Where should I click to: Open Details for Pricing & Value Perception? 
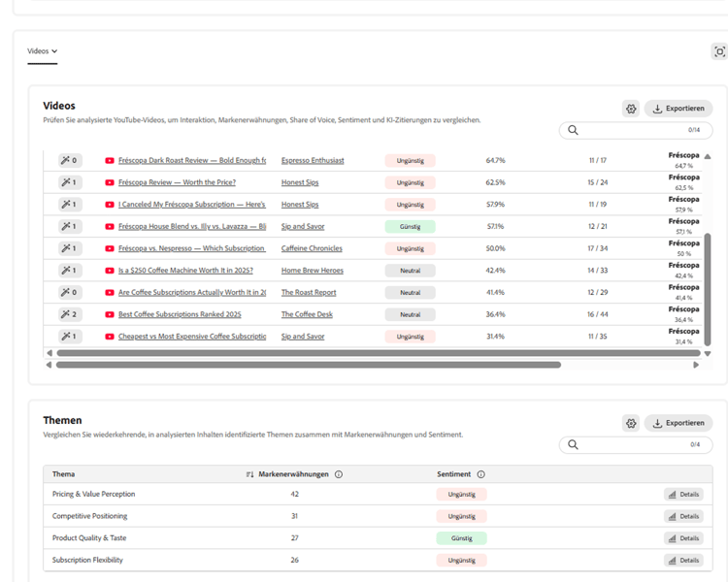[683, 495]
